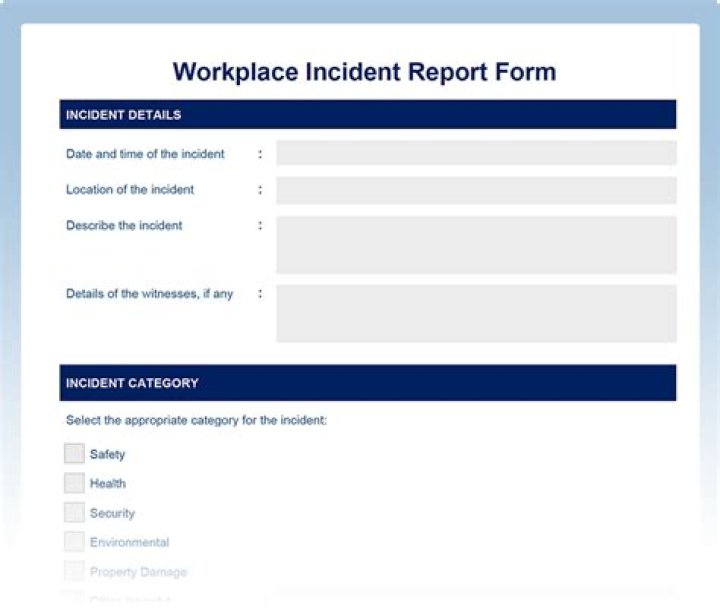
Task: Click the "Select the appropriate category" instruction text
Action: pos(196,421)
